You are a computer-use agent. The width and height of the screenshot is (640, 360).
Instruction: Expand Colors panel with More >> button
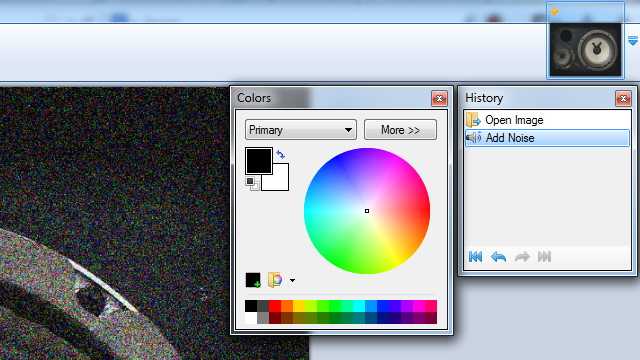click(400, 130)
